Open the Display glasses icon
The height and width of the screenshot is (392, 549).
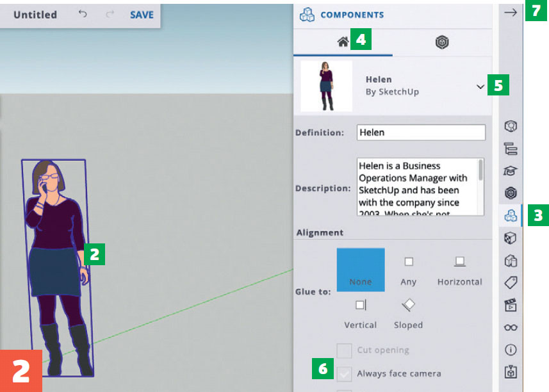511,327
